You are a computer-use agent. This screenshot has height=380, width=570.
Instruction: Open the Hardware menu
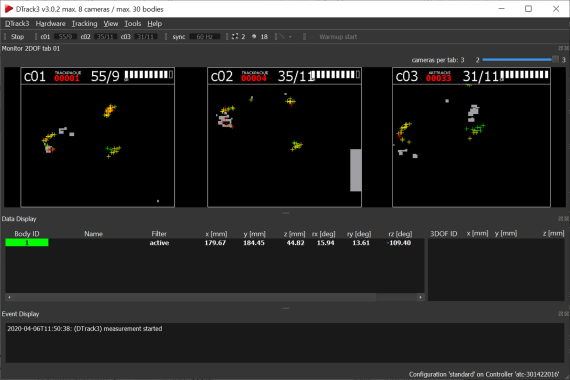coord(51,24)
